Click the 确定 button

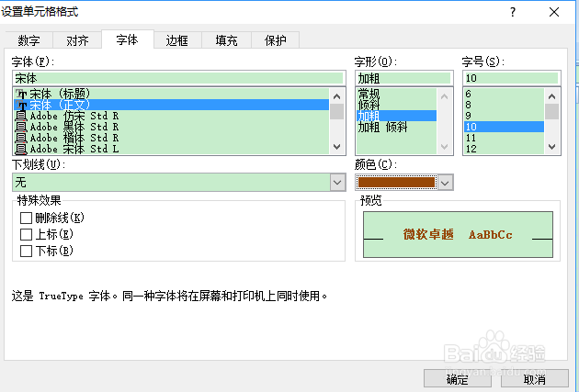click(458, 379)
